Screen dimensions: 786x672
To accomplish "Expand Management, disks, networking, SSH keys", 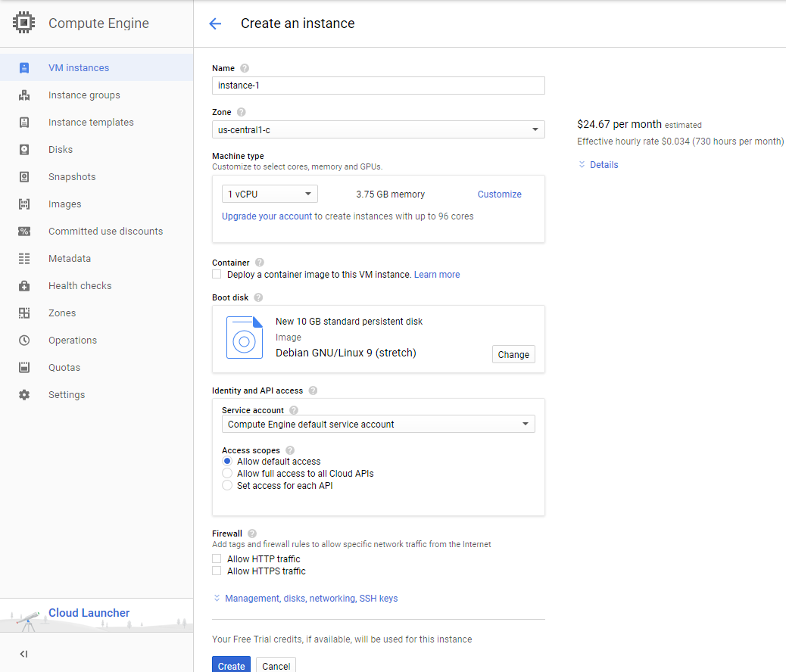I will [x=311, y=599].
